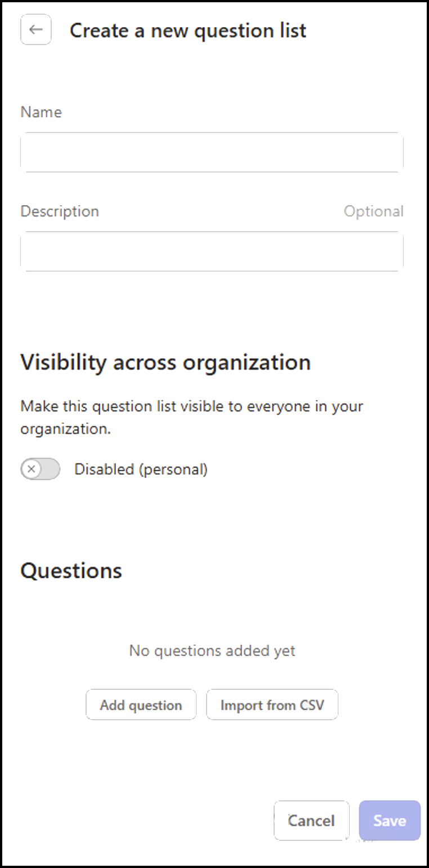Click the visibility explanation paragraph text
This screenshot has width=429, height=868.
coord(191,417)
